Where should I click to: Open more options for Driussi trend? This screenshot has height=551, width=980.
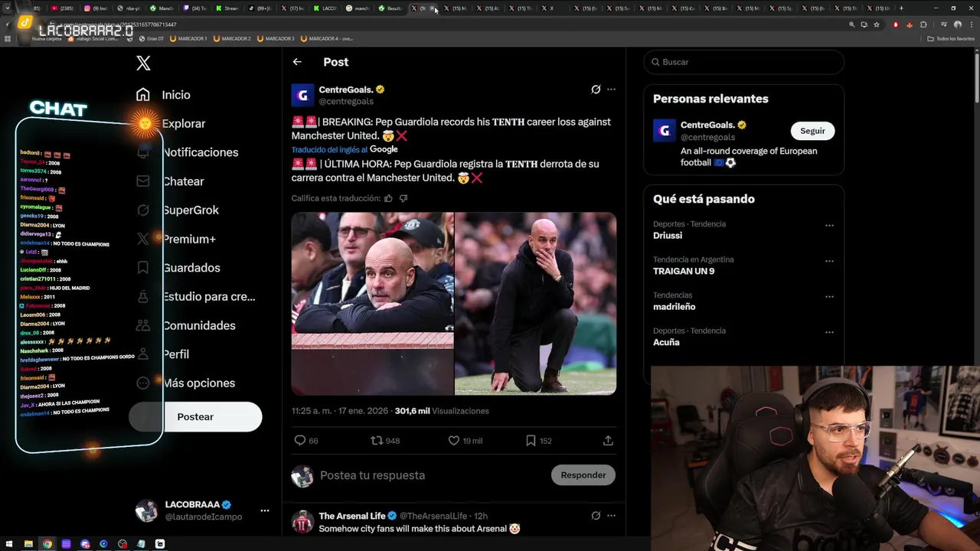pos(829,226)
